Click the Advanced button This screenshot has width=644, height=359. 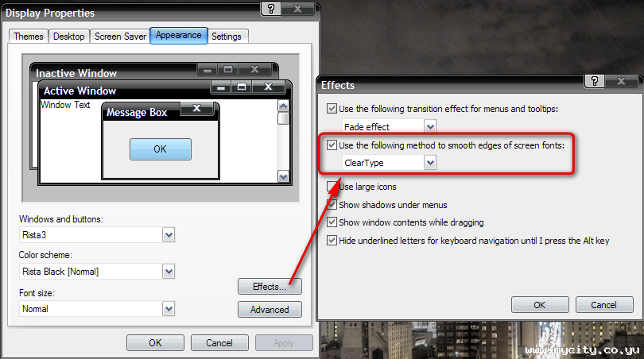(x=270, y=309)
